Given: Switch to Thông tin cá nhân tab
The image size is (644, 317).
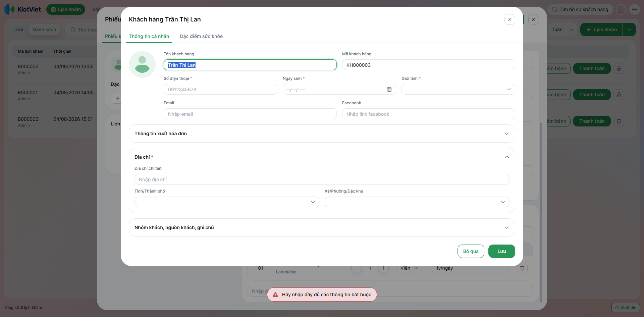Looking at the screenshot, I should pos(149,36).
